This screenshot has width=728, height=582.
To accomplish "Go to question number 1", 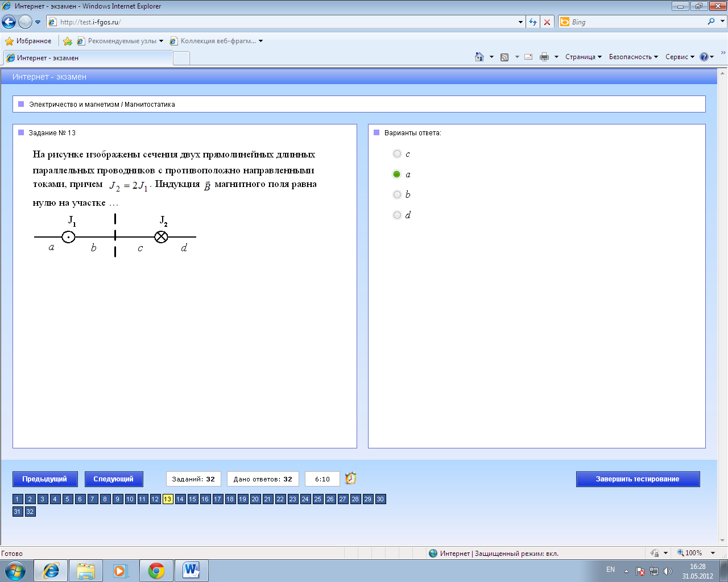I will [x=18, y=499].
